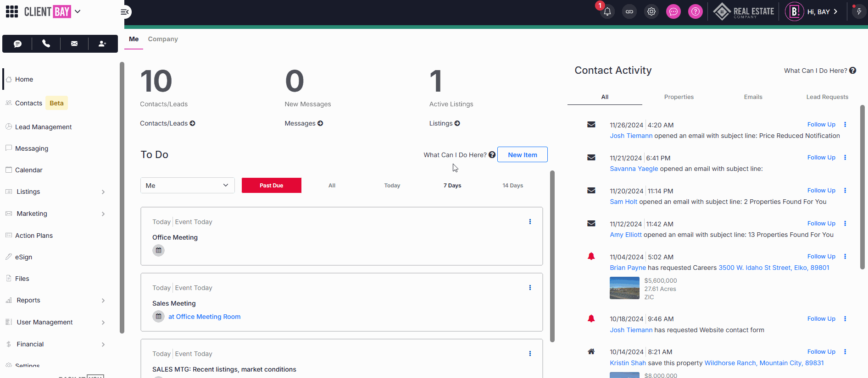Image resolution: width=868 pixels, height=378 pixels.
Task: Click the email envelope quick action icon
Action: pos(74,44)
